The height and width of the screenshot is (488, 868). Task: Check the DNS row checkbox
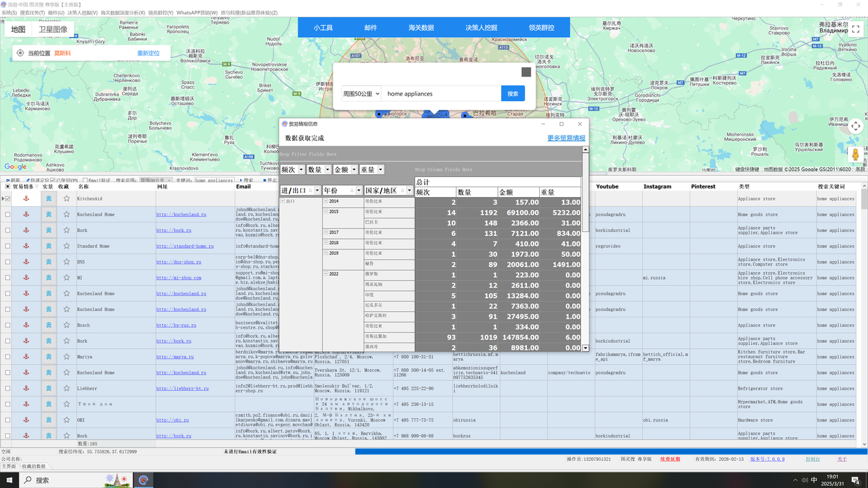(7, 262)
